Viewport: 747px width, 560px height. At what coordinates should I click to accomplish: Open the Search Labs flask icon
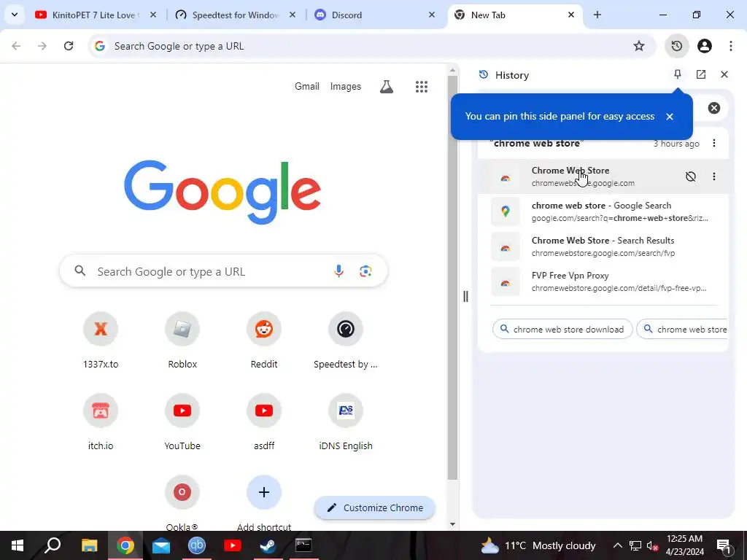(x=387, y=86)
